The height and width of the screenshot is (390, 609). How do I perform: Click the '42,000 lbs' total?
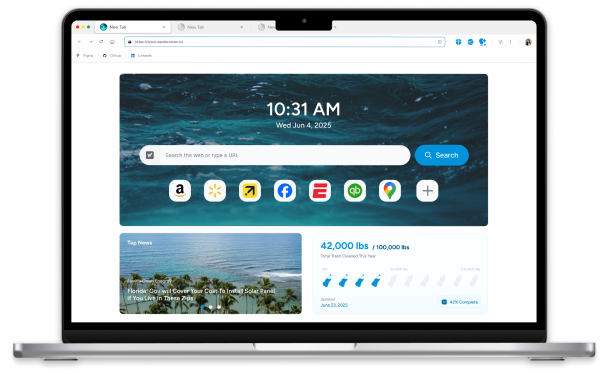344,246
